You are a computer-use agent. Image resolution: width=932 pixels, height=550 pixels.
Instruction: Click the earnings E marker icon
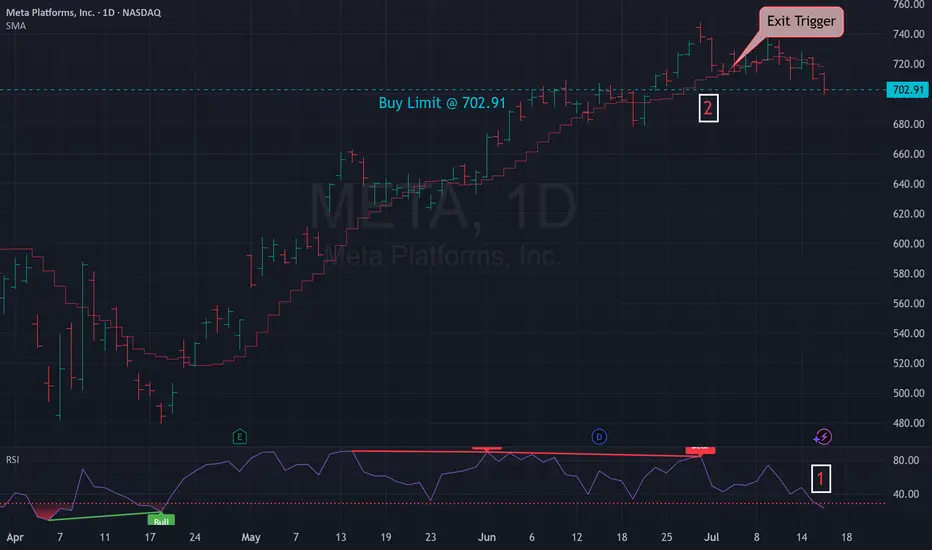[240, 437]
